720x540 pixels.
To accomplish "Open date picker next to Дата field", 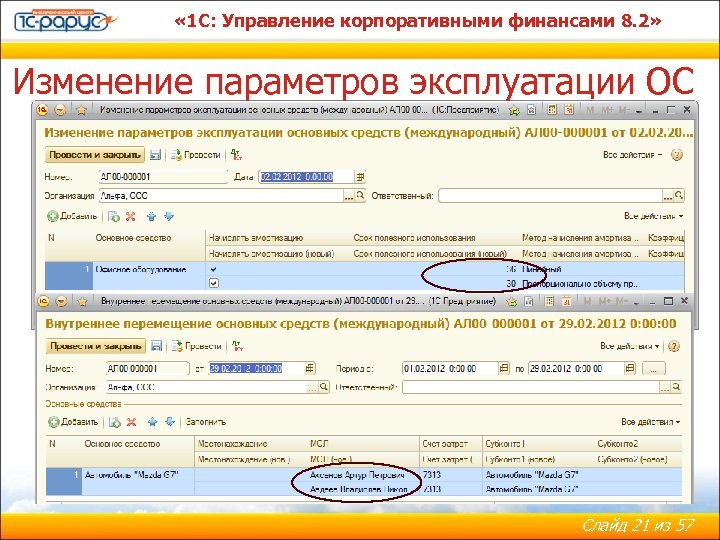I will tap(360, 177).
